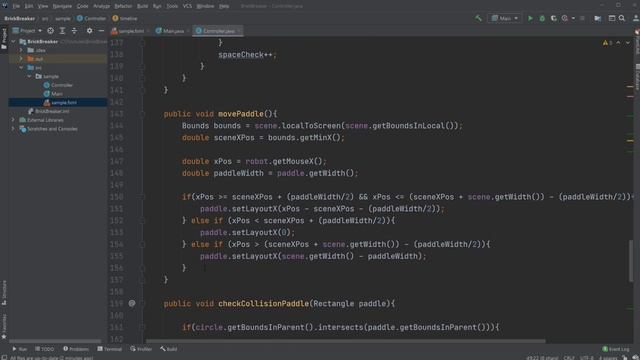Collapse the BrickBreaker root node
The width and height of the screenshot is (640, 360).
pyautogui.click(x=13, y=41)
